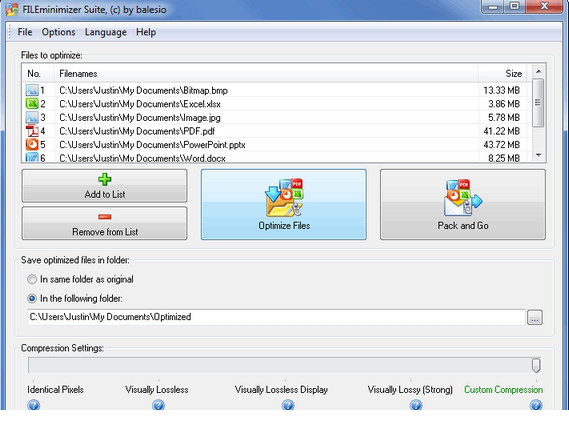Viewport: 569px width, 426px height.
Task: Click the bitmap file icon for Bitmap.bmp
Action: point(32,90)
